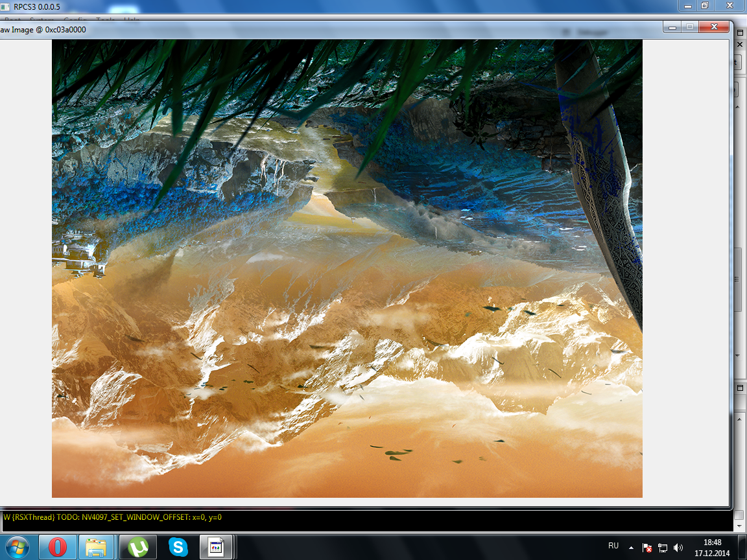Open Windows Explorer from the taskbar
Image resolution: width=747 pixels, height=560 pixels.
97,547
